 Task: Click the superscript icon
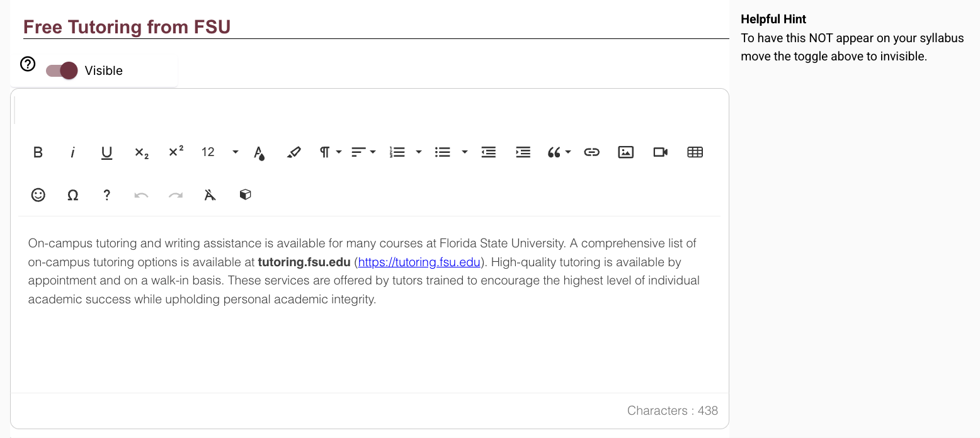(x=176, y=152)
